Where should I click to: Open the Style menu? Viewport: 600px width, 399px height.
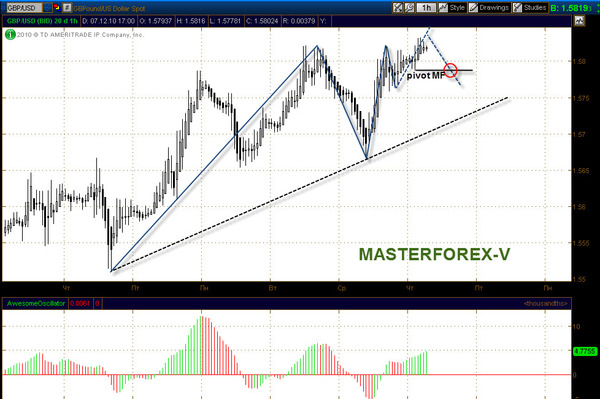coord(452,7)
